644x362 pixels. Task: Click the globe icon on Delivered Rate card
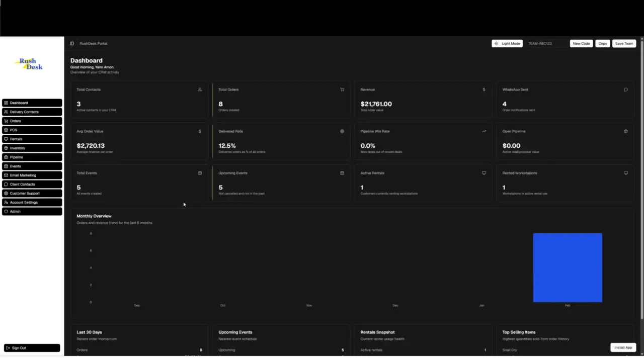coord(342,131)
